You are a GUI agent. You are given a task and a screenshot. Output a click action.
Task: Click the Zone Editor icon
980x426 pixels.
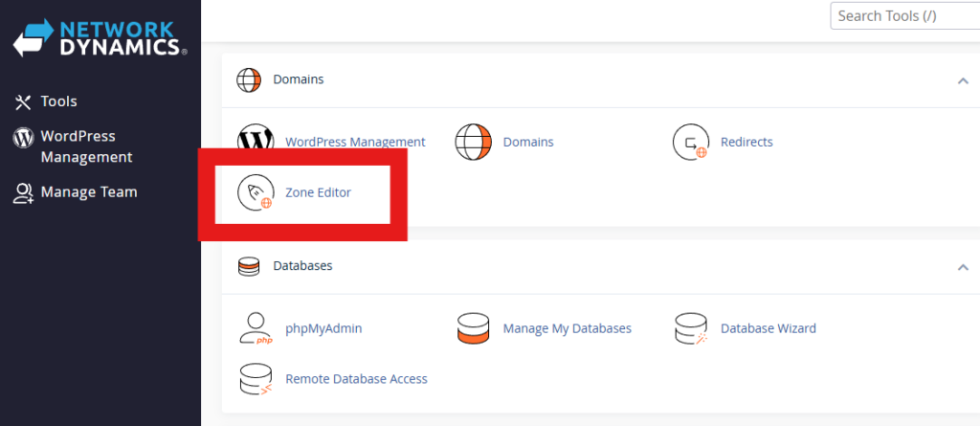tap(256, 193)
